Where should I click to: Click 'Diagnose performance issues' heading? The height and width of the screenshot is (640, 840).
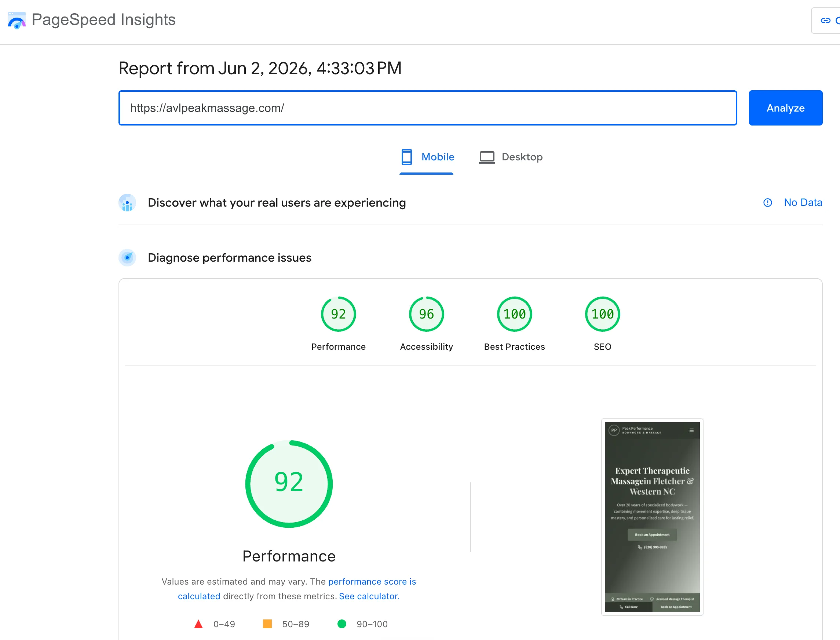230,258
